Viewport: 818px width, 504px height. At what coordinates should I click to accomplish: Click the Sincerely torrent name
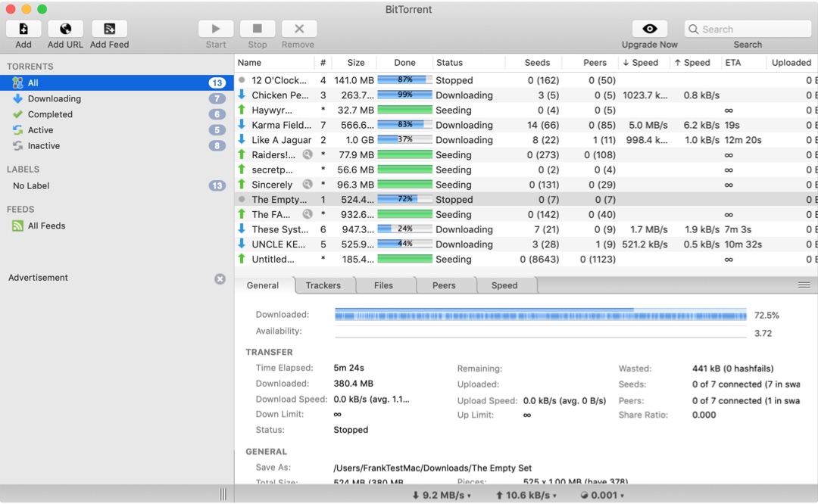[x=272, y=185]
